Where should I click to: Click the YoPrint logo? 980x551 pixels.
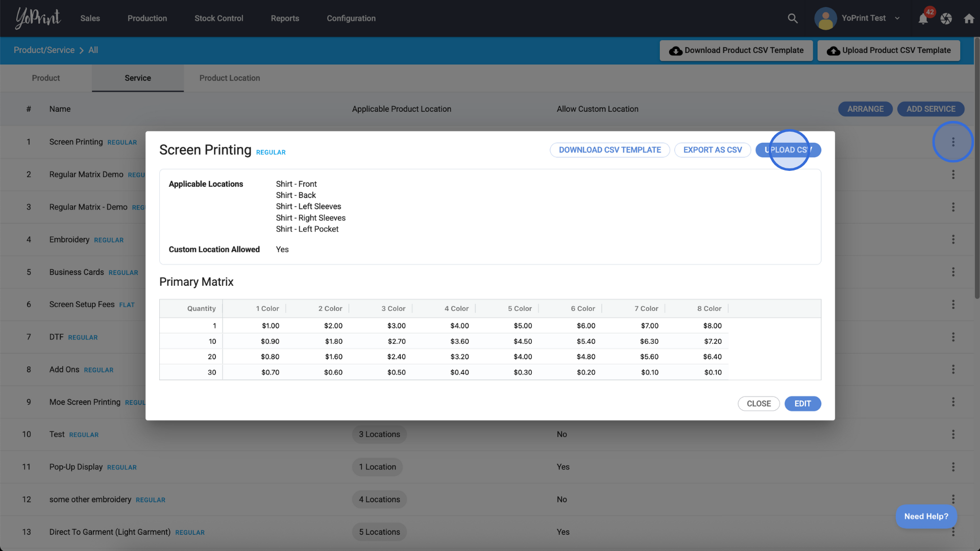coord(38,18)
